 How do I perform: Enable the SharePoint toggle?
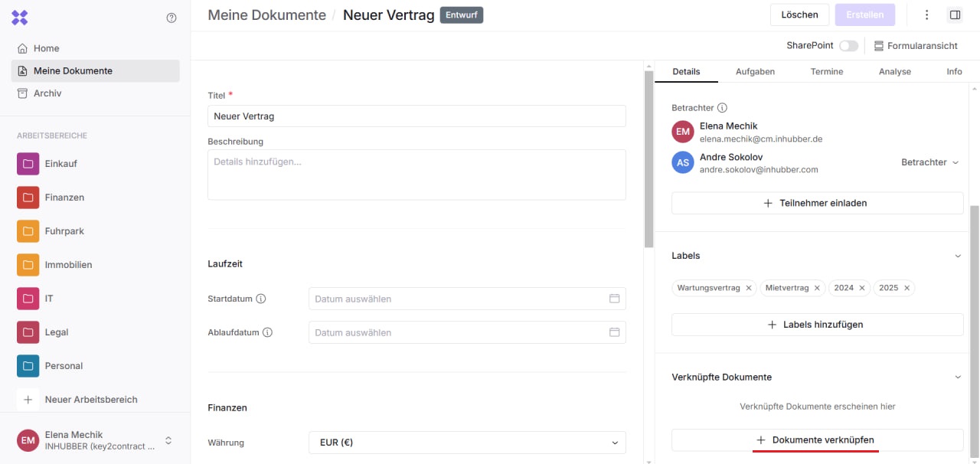[848, 46]
